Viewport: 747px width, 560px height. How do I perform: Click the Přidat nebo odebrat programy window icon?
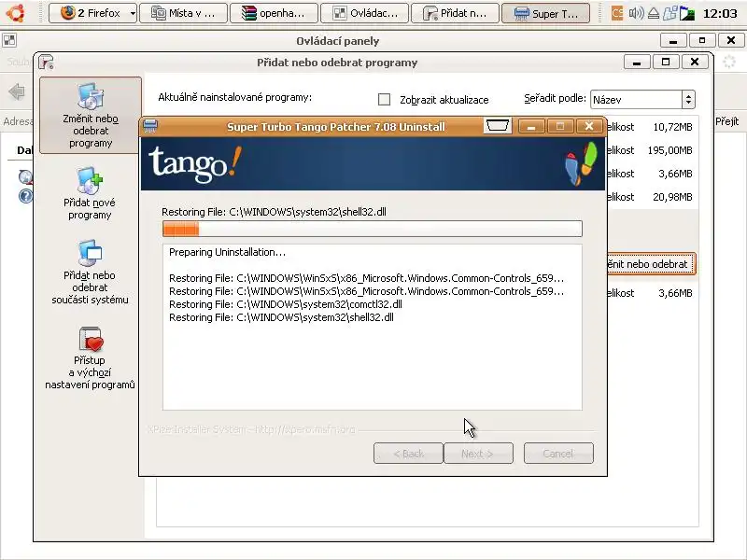click(46, 62)
